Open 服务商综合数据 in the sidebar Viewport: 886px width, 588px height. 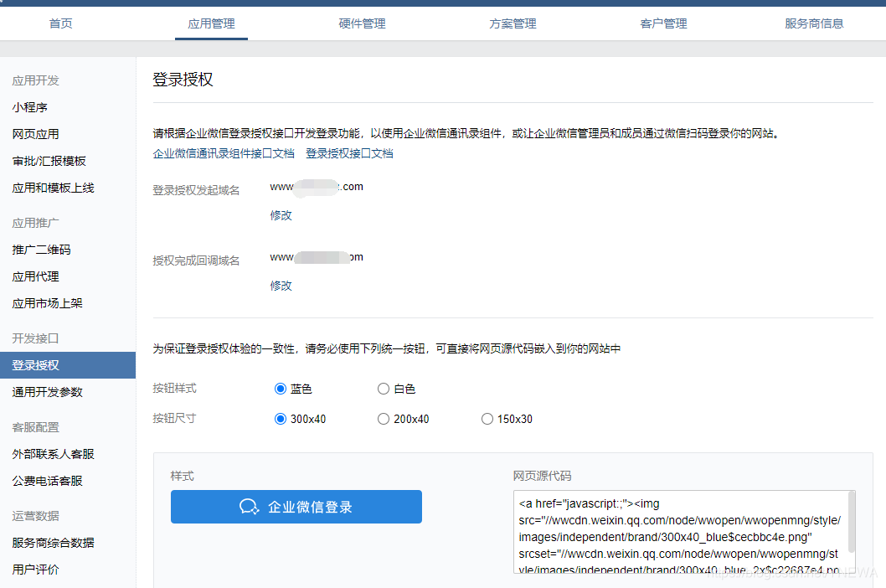pyautogui.click(x=53, y=543)
